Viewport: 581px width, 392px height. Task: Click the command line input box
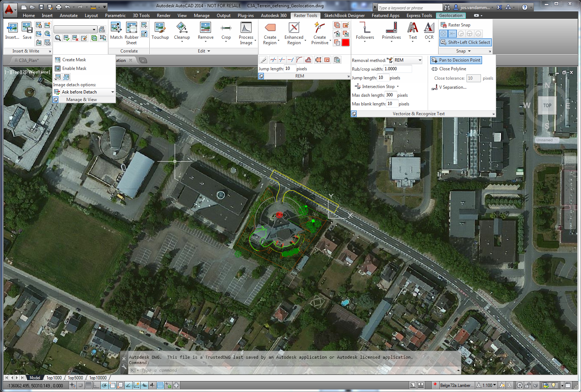[295, 370]
